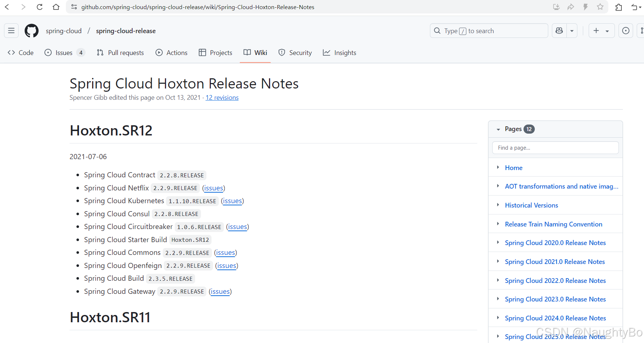Share this page icon in address bar

pos(571,7)
